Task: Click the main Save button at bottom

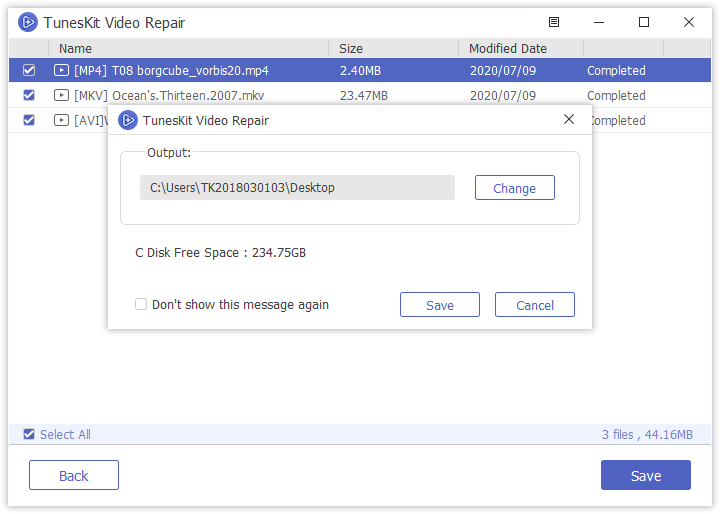Action: click(646, 475)
